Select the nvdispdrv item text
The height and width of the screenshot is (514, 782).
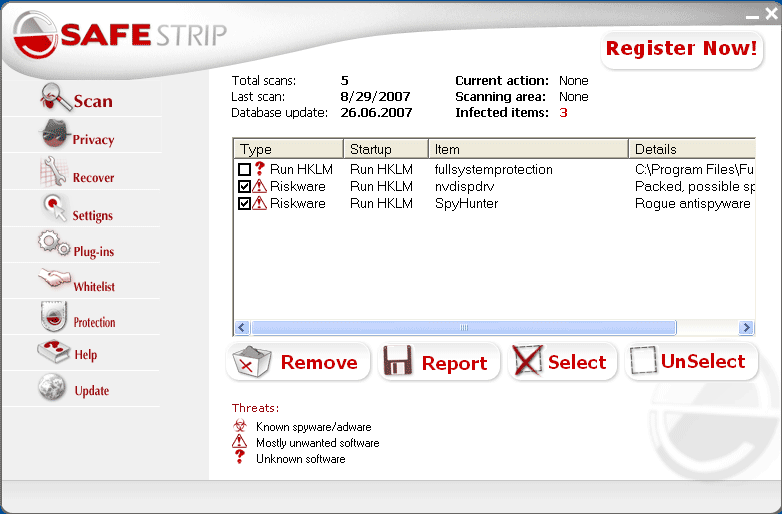tap(464, 186)
